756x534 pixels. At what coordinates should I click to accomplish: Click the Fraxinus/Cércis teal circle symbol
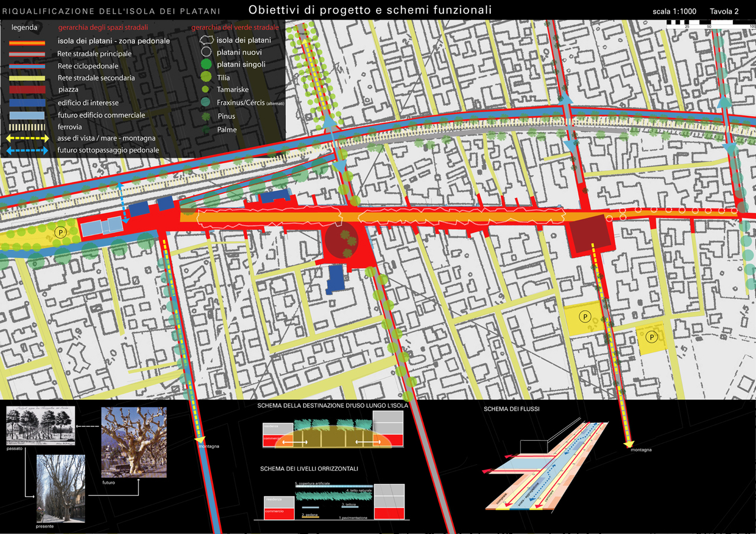point(205,102)
